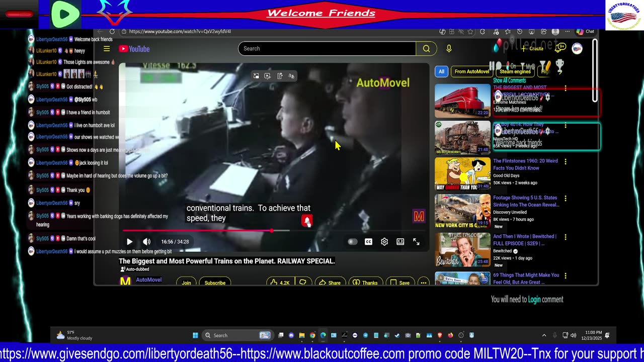The height and width of the screenshot is (362, 644).
Task: Click the browser address bar URL
Action: [180, 31]
